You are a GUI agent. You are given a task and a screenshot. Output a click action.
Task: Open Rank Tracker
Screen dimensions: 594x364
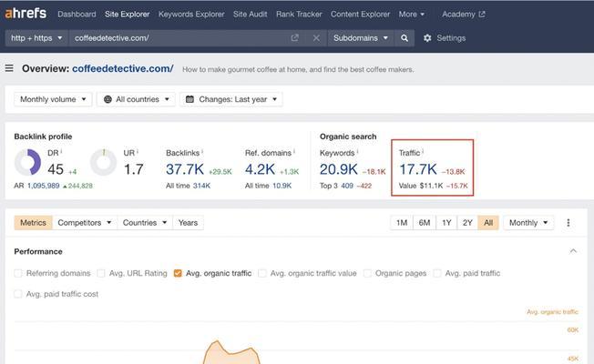pos(299,14)
